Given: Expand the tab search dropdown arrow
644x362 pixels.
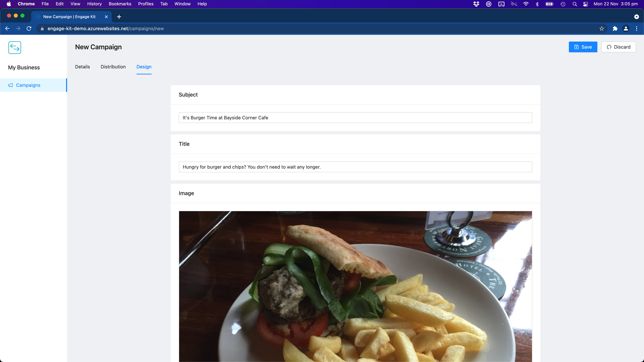Looking at the screenshot, I should [x=636, y=17].
